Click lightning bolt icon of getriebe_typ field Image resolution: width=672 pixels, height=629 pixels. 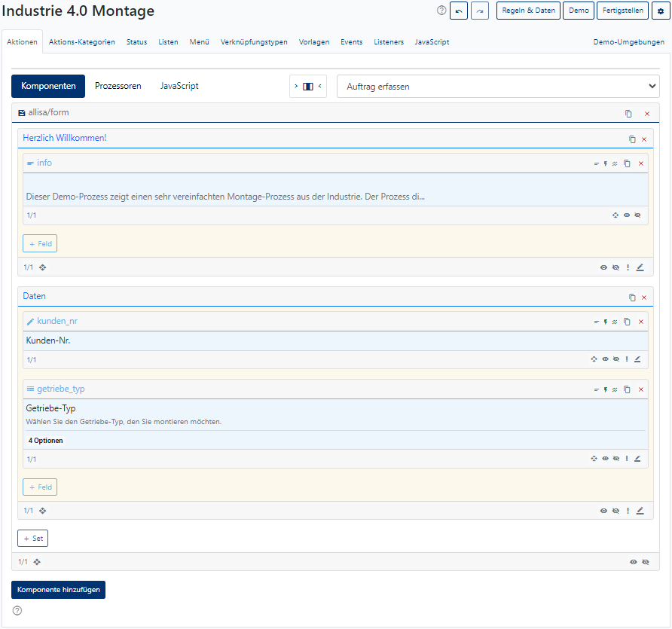point(606,389)
